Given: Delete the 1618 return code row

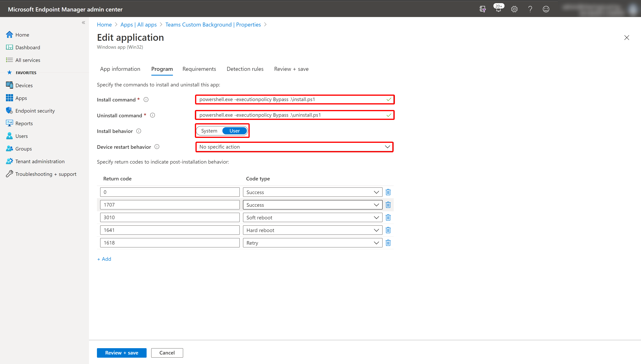Looking at the screenshot, I should tap(388, 243).
